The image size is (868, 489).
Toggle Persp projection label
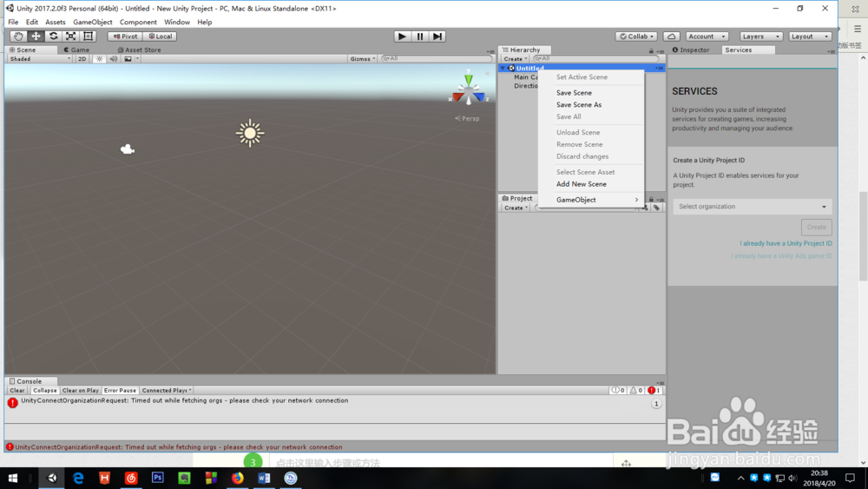[x=467, y=118]
